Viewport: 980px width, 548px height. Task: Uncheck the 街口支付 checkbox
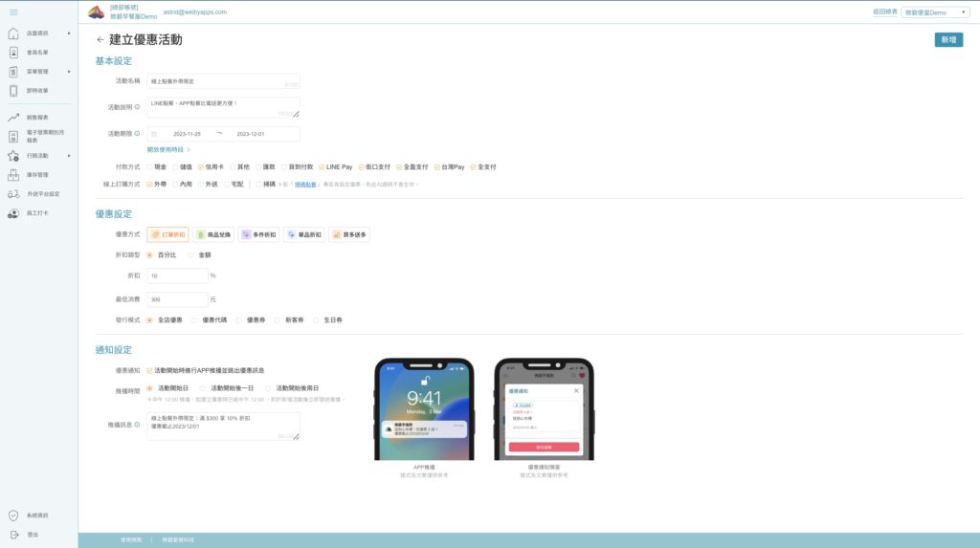click(x=361, y=167)
